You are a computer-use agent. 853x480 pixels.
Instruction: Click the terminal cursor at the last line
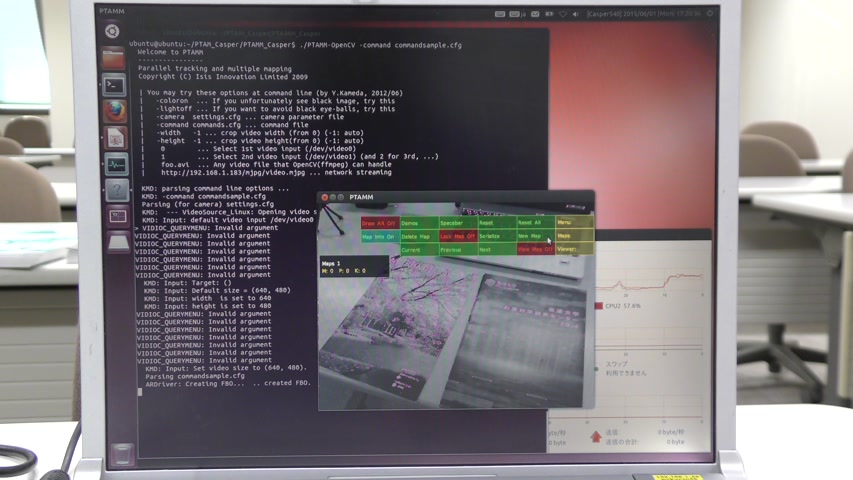tap(140, 391)
